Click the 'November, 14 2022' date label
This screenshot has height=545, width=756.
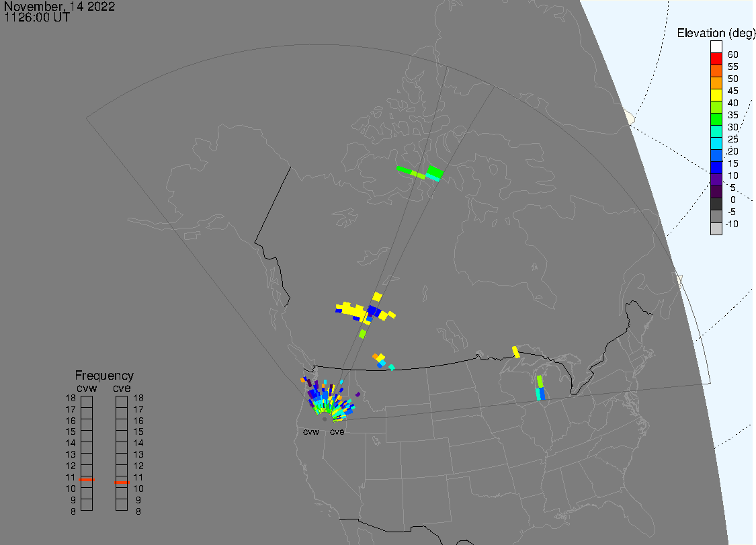point(59,6)
